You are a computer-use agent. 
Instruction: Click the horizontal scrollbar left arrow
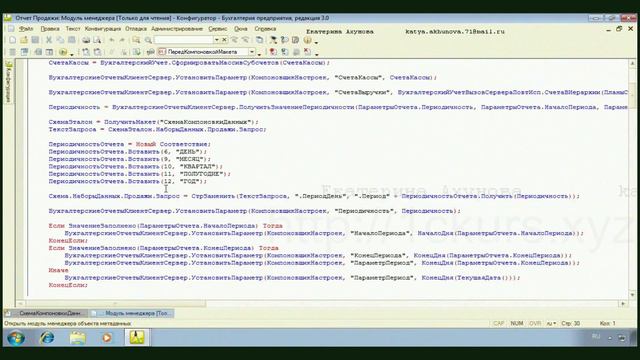click(x=20, y=303)
